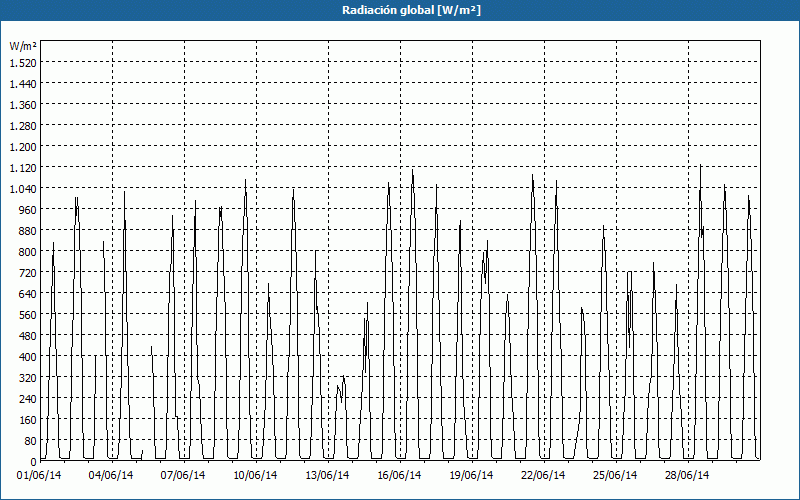Click the 1.120 y-axis value
This screenshot has height=500, width=800.
point(23,167)
